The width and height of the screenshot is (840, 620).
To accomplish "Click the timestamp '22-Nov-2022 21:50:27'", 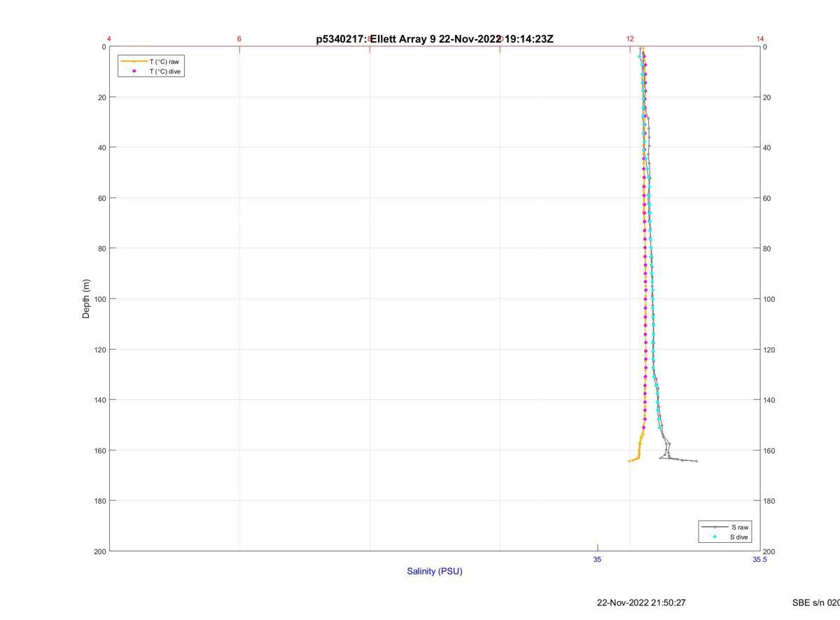I will (x=641, y=602).
